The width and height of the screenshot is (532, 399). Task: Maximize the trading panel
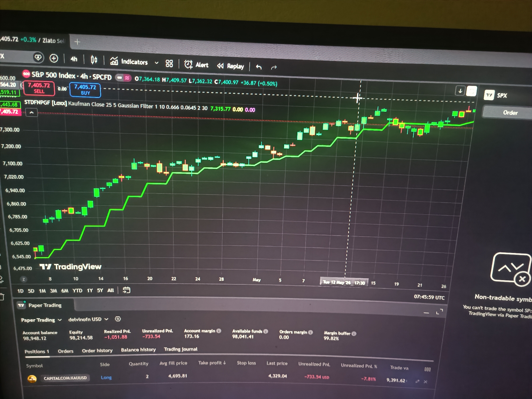click(440, 311)
